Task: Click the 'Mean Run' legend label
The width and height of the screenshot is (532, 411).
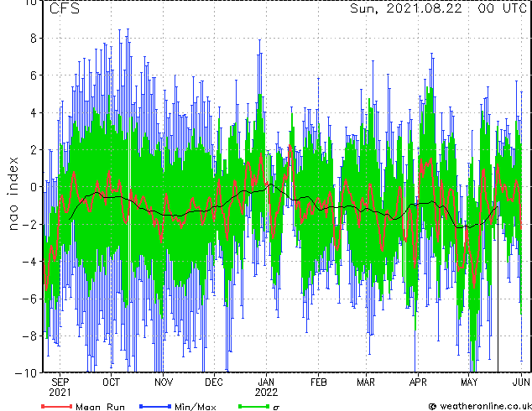Action: tap(100, 407)
